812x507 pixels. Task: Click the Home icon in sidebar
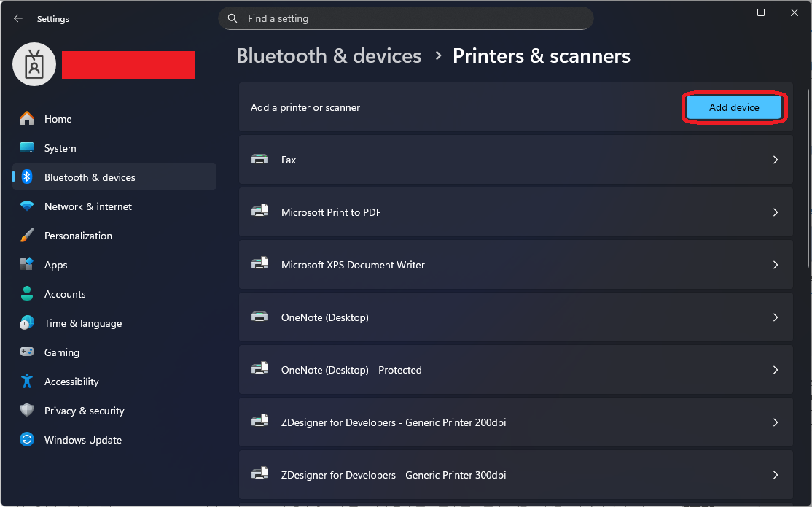[x=27, y=119]
